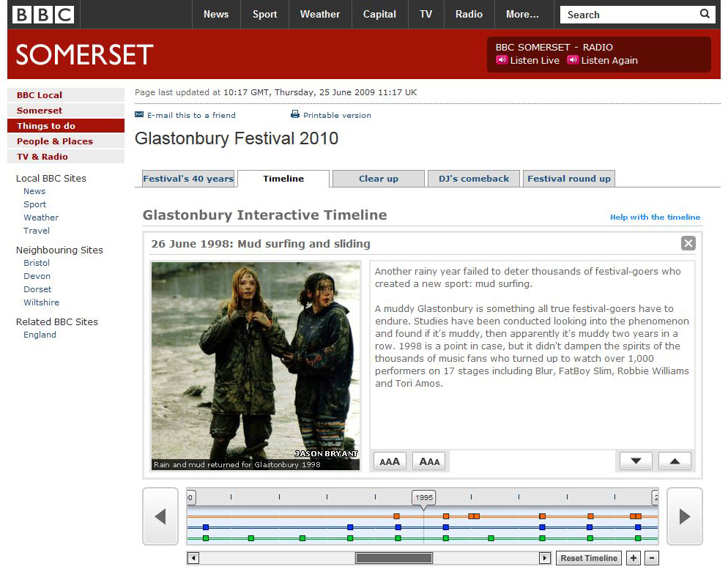Click Listen Again link
The width and height of the screenshot is (728, 580).
point(609,60)
